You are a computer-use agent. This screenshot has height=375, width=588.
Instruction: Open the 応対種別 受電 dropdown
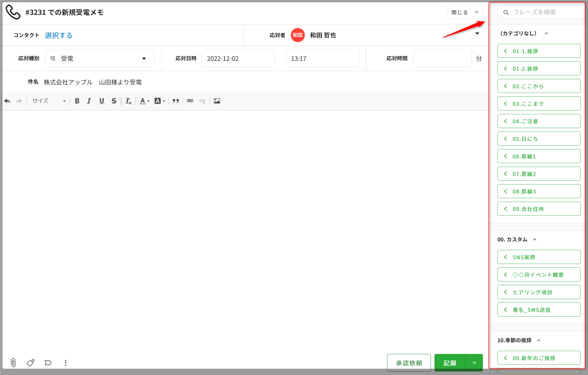coord(99,58)
